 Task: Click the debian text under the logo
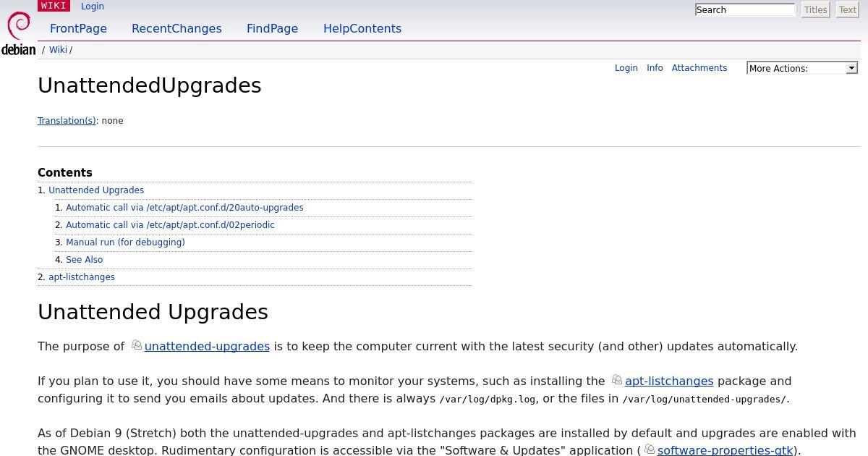19,50
